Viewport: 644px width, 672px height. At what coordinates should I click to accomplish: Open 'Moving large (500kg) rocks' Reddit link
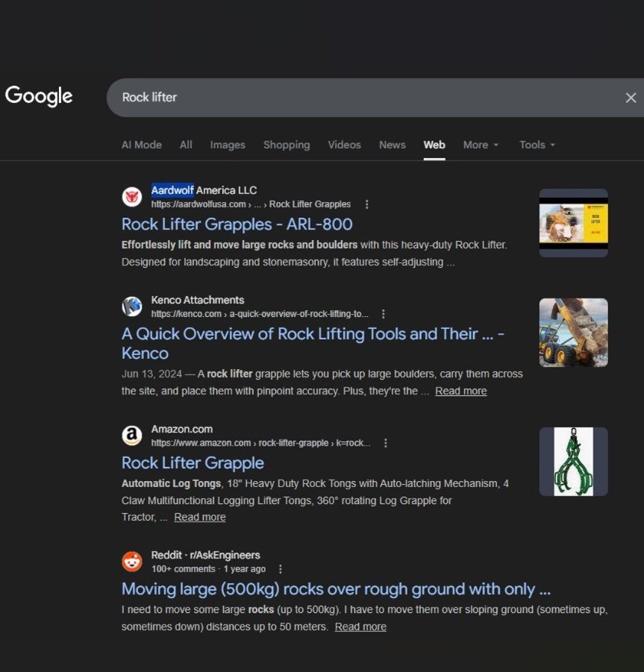[336, 589]
